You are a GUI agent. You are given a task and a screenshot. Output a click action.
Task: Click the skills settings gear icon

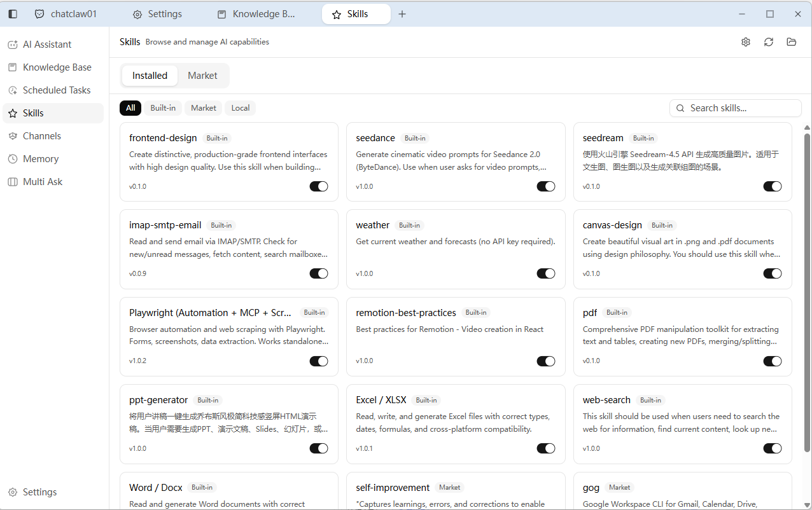tap(746, 42)
